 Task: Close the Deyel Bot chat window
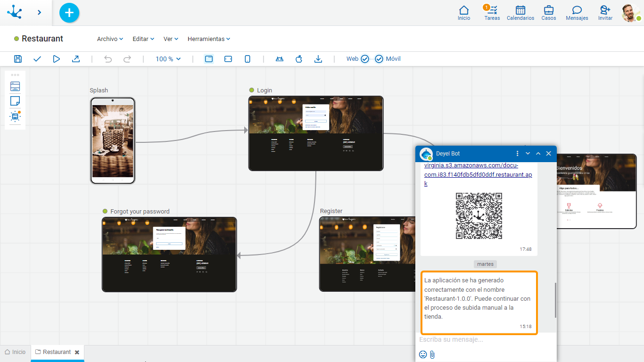click(548, 154)
